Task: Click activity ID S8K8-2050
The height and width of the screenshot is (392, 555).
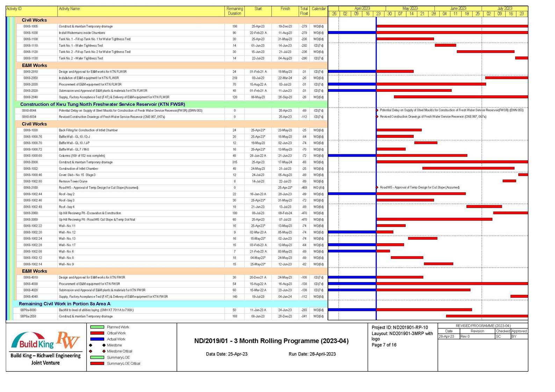Action: [30, 78]
